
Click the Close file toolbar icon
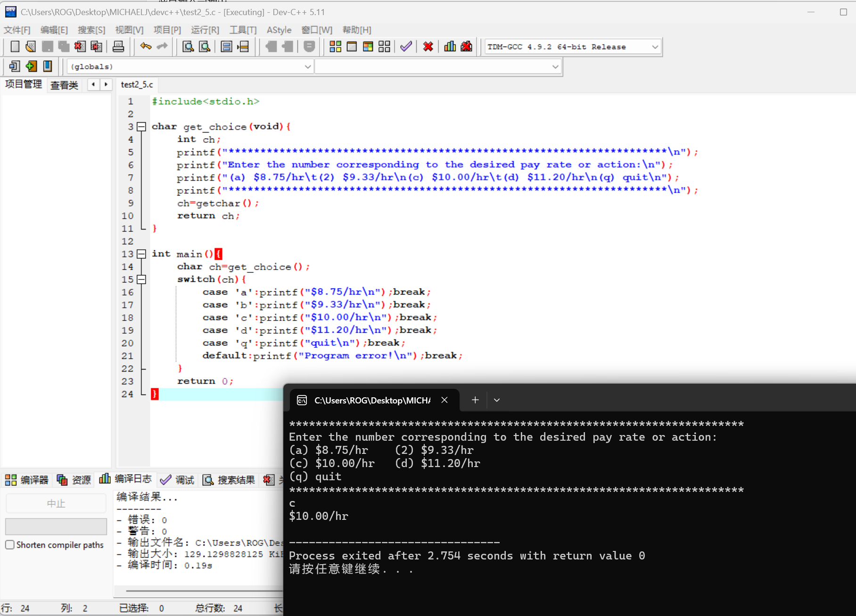[80, 47]
